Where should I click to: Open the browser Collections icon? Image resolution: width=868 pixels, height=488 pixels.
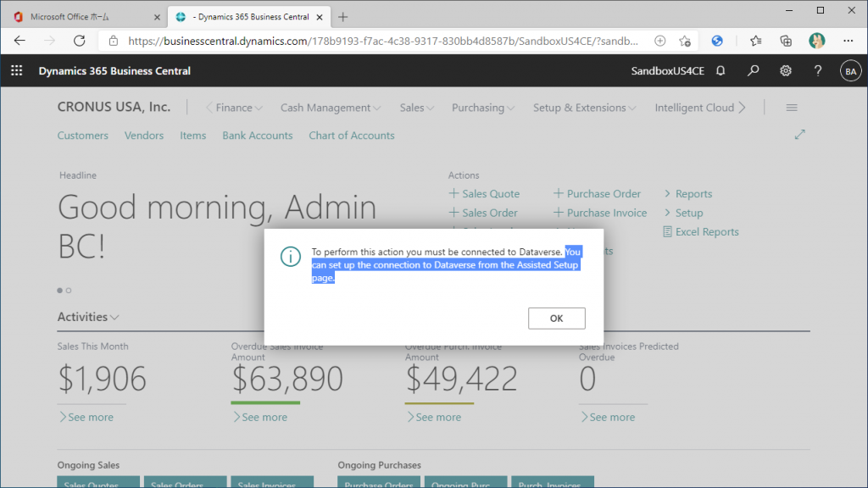786,41
